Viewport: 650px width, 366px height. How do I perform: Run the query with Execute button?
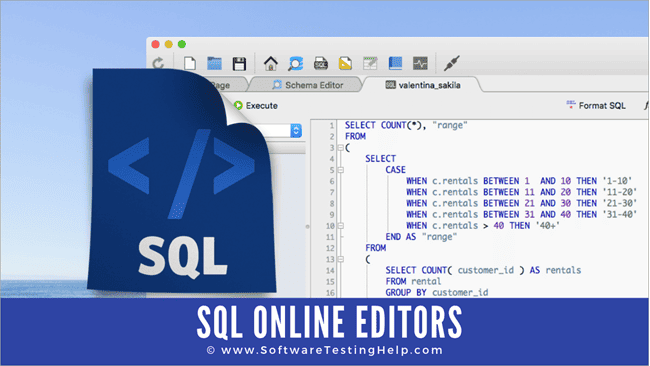pos(256,106)
